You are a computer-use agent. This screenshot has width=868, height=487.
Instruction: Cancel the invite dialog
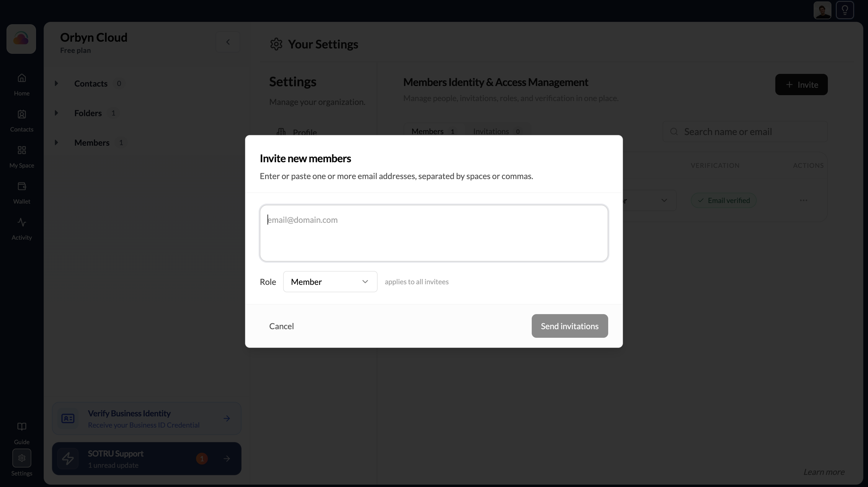(x=281, y=326)
